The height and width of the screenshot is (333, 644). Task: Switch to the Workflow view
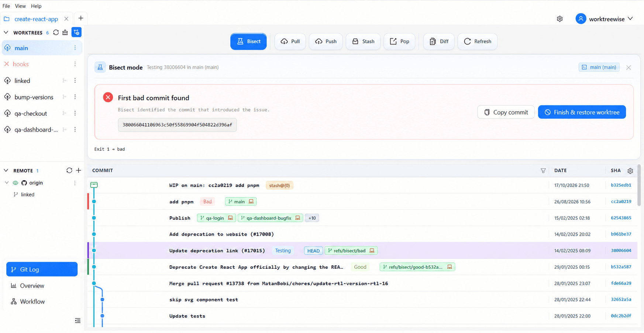pos(42,302)
